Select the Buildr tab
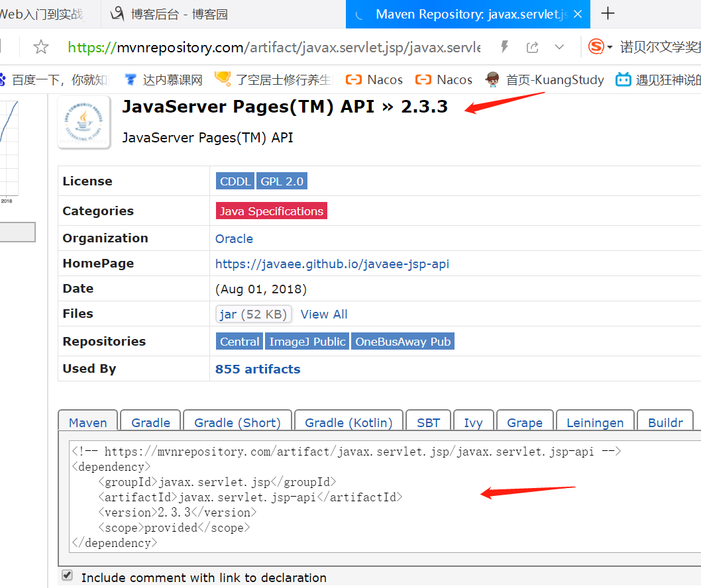 (665, 421)
